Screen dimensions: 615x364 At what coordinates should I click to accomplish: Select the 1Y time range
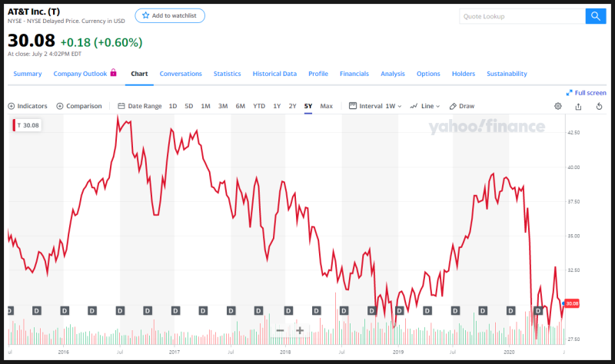point(277,106)
